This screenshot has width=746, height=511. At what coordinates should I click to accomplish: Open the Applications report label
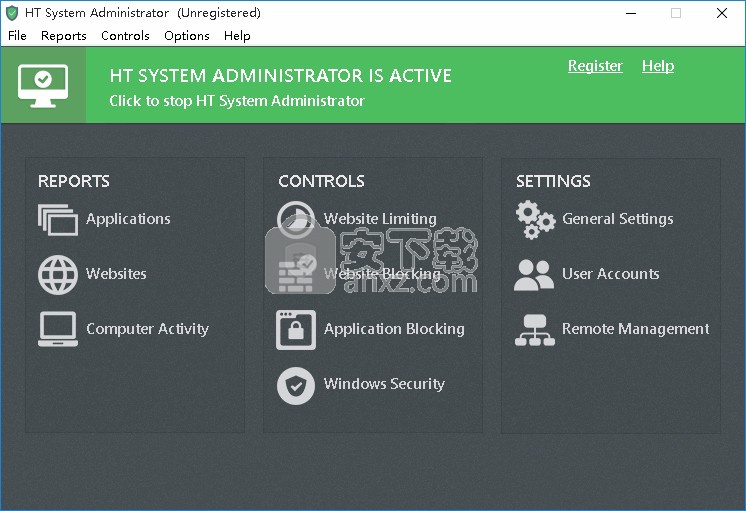pyautogui.click(x=128, y=219)
